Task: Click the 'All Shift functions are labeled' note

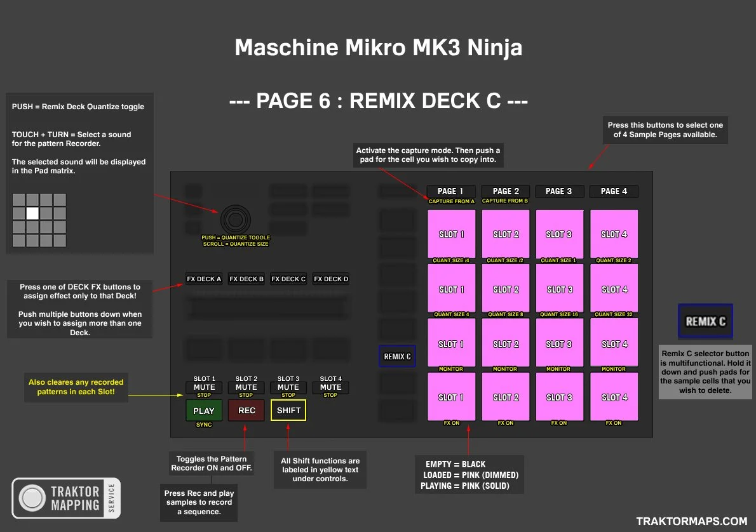Action: click(320, 470)
